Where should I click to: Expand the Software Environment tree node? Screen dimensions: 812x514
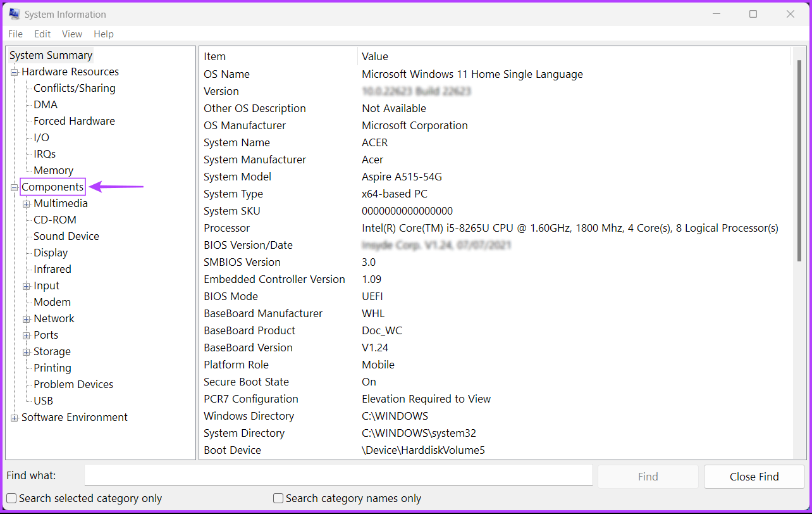point(15,418)
